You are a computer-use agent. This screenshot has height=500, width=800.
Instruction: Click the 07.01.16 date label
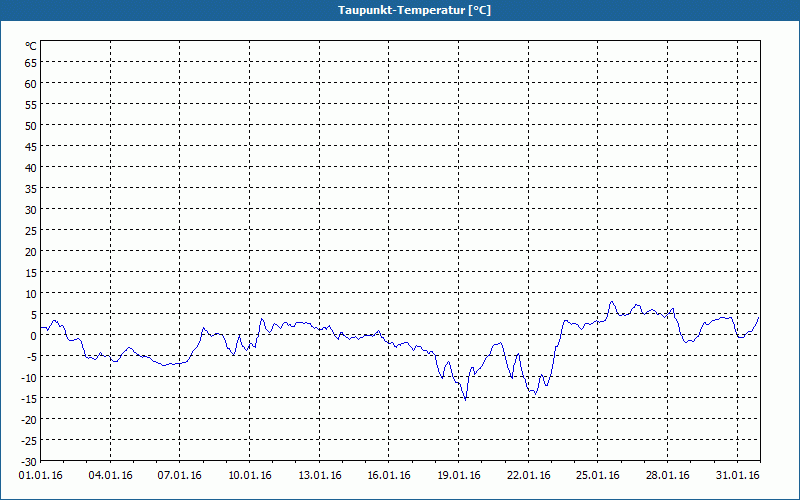[x=180, y=476]
